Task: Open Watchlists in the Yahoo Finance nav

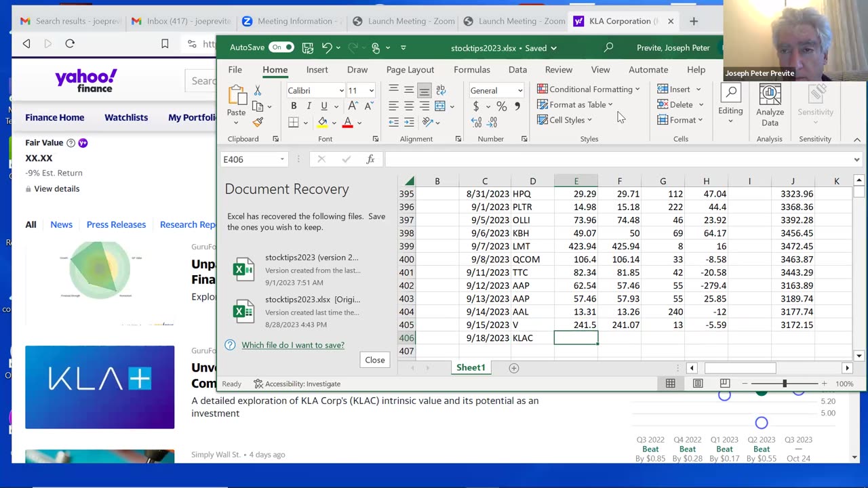Action: (x=126, y=117)
